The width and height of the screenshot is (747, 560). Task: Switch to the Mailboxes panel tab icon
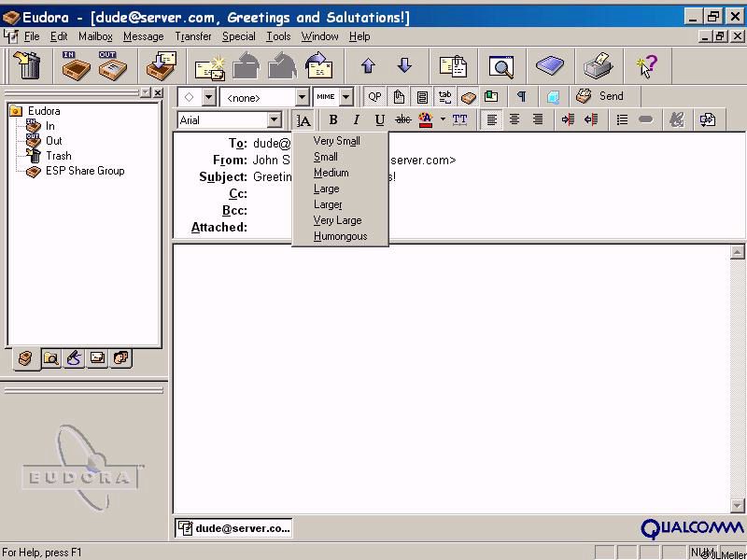25,358
